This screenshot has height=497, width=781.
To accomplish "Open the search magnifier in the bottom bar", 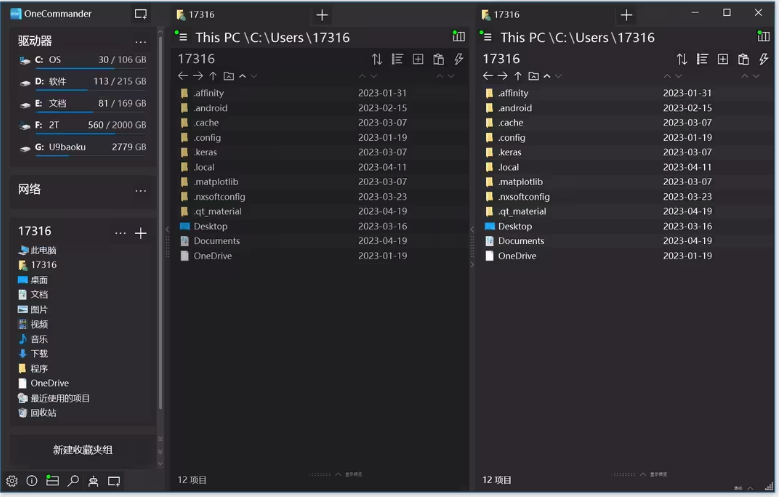I will pos(73,481).
